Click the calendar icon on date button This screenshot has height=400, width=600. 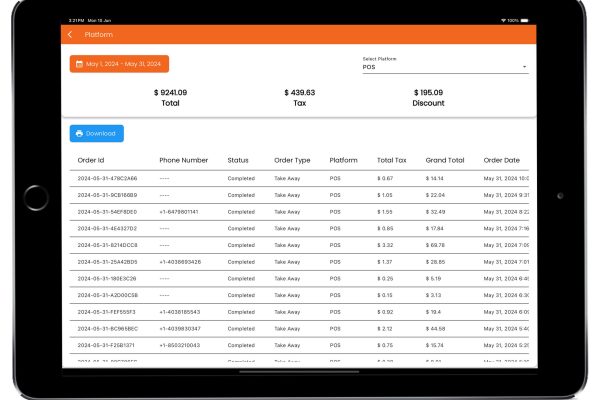[x=79, y=64]
